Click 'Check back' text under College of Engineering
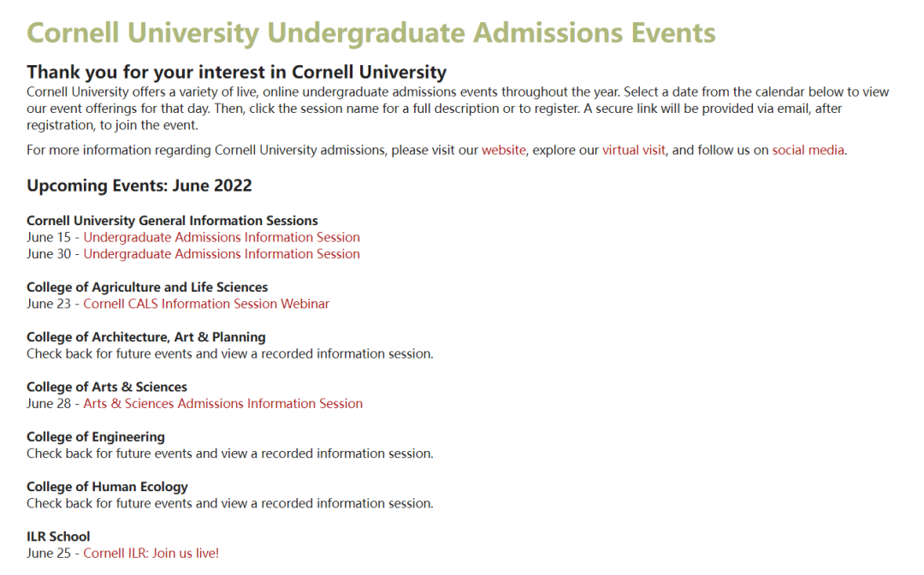 [230, 453]
